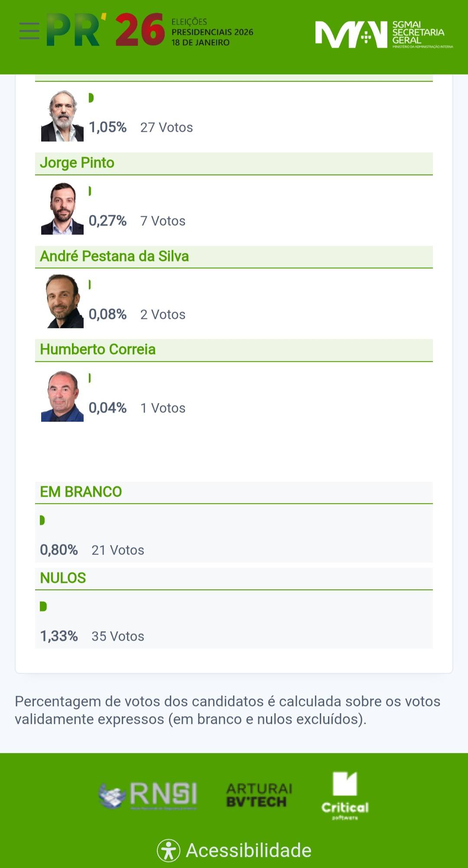Click the RNSI footer logo

(x=148, y=795)
